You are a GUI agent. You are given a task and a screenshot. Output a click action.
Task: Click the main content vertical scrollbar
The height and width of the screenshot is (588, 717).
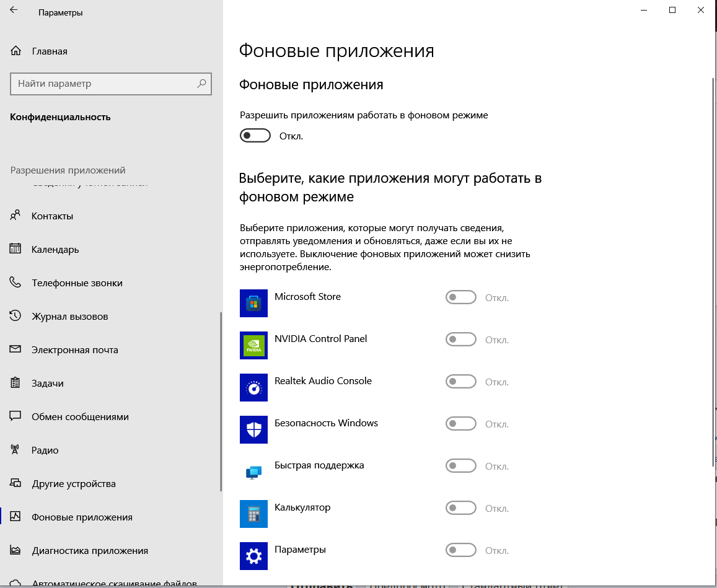tap(714, 272)
